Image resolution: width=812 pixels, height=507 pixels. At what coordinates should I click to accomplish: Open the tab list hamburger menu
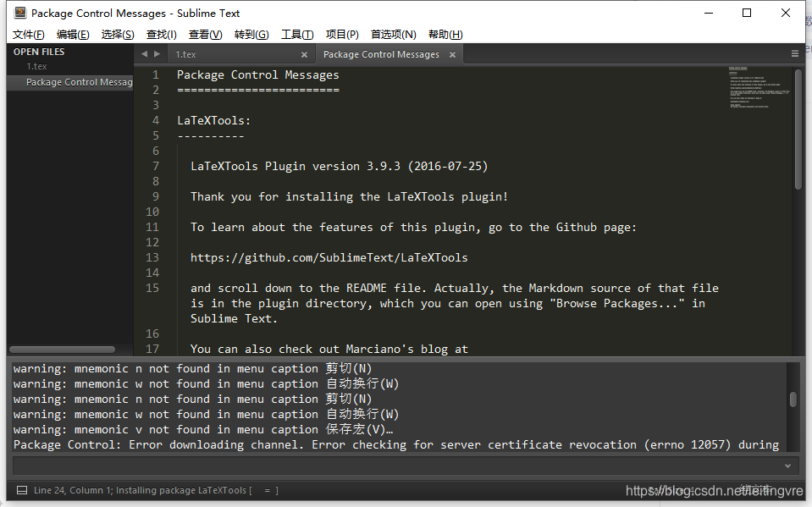[795, 53]
